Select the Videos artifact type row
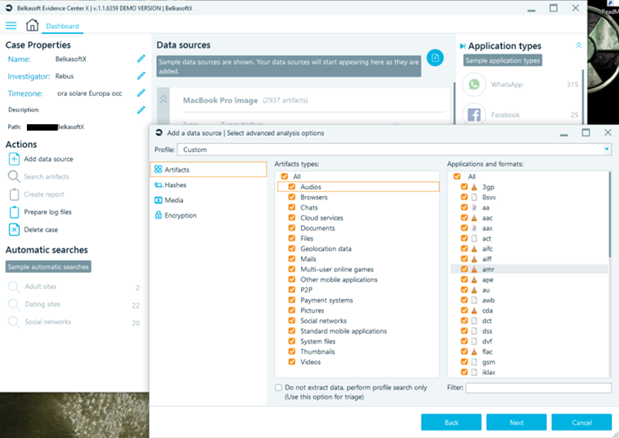The height and width of the screenshot is (438, 619). 358,362
